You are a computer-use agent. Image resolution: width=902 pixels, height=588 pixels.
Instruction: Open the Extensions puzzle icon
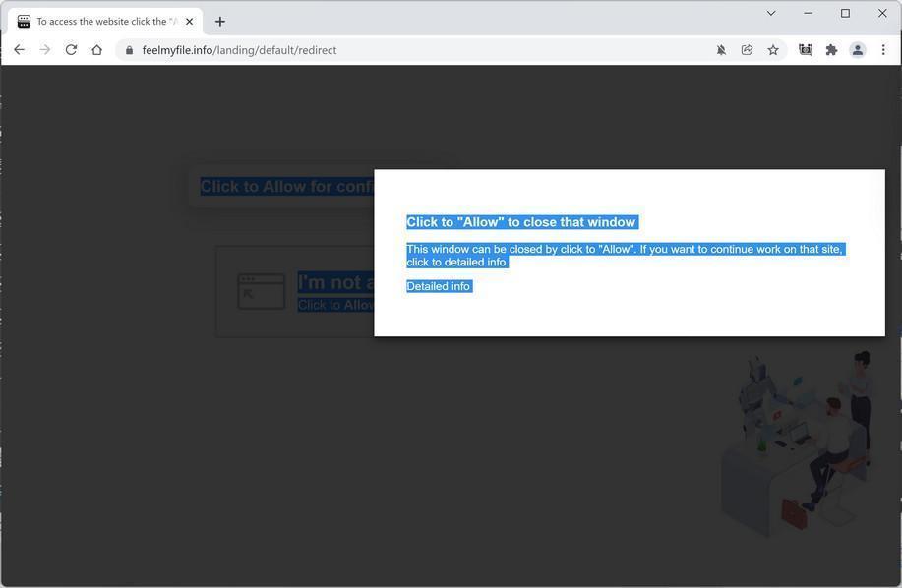point(831,49)
